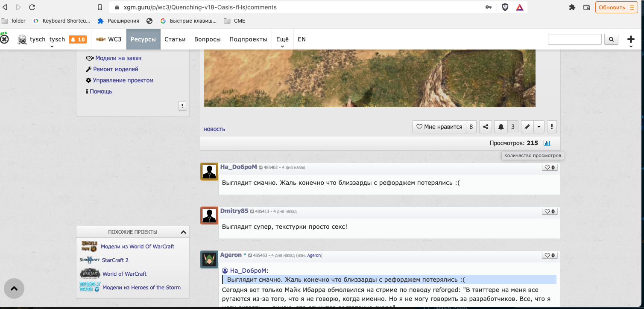This screenshot has width=644, height=309.
Task: Open Модели из World Of WarCraft project
Action: click(138, 246)
